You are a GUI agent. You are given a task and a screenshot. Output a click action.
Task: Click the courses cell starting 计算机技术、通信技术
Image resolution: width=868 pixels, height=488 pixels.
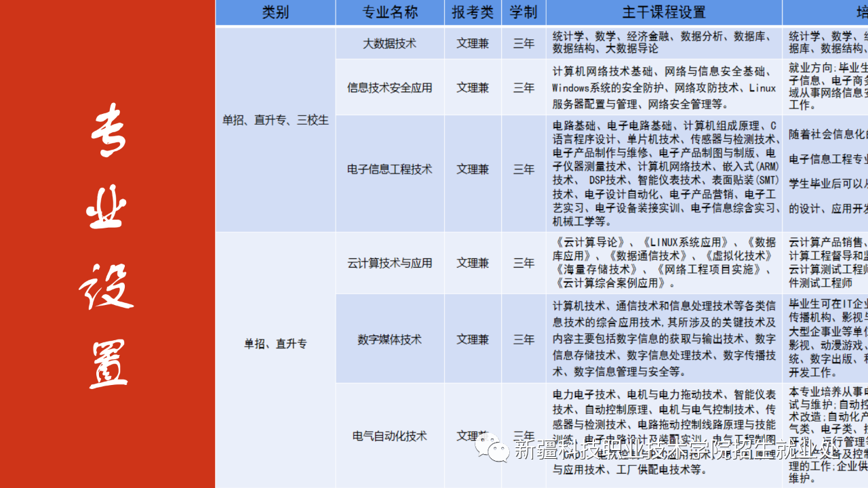coord(664,339)
